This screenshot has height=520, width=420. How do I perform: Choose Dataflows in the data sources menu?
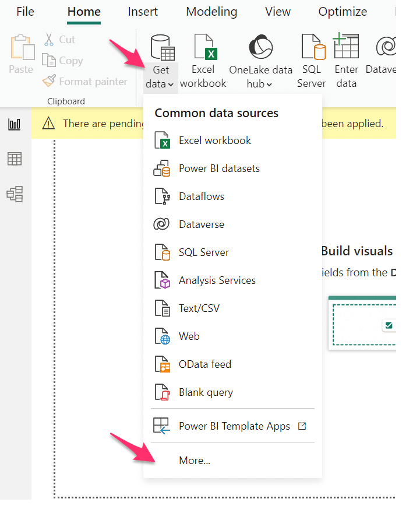coord(232,196)
